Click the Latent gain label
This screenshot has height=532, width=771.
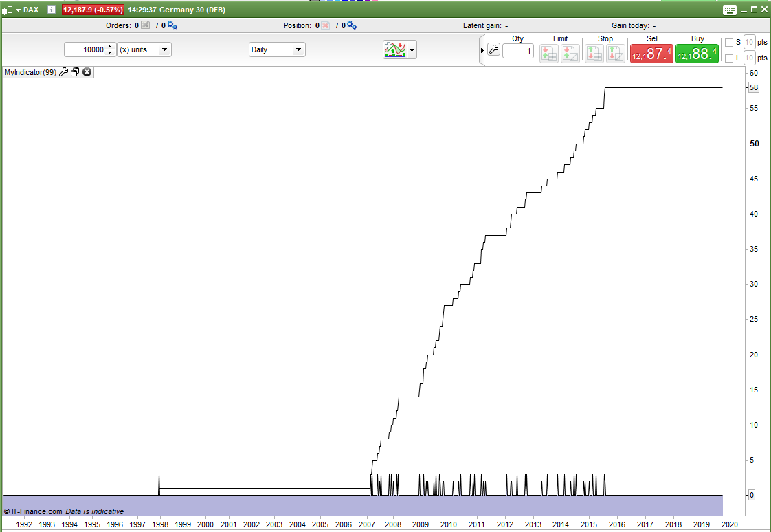click(x=482, y=25)
